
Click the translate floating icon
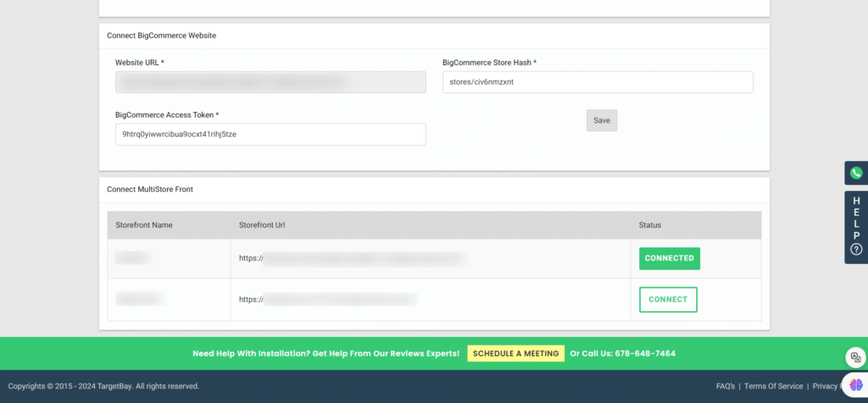(x=855, y=357)
